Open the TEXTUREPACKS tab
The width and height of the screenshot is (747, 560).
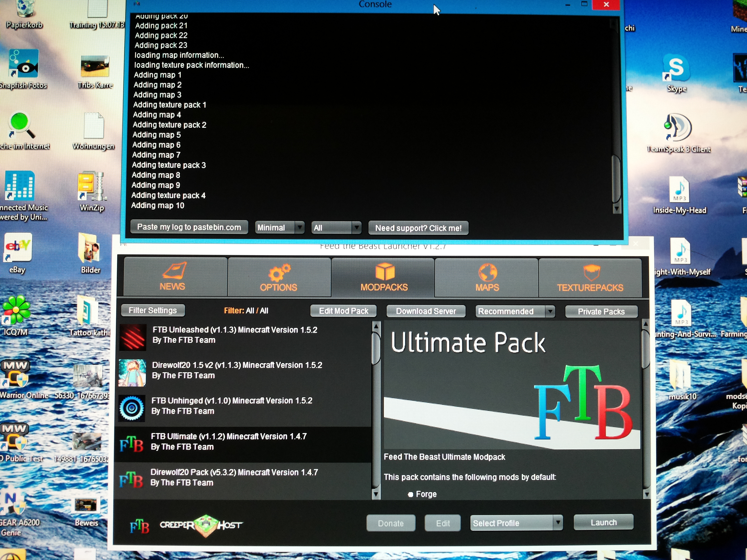(x=590, y=278)
